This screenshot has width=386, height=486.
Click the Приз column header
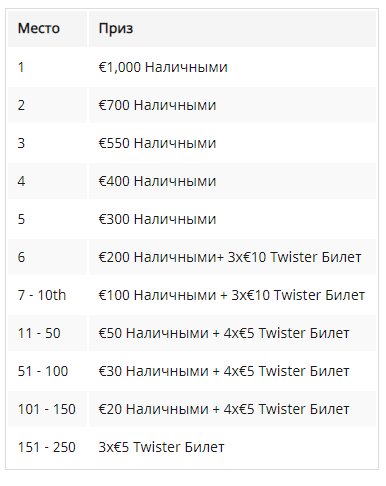232,29
